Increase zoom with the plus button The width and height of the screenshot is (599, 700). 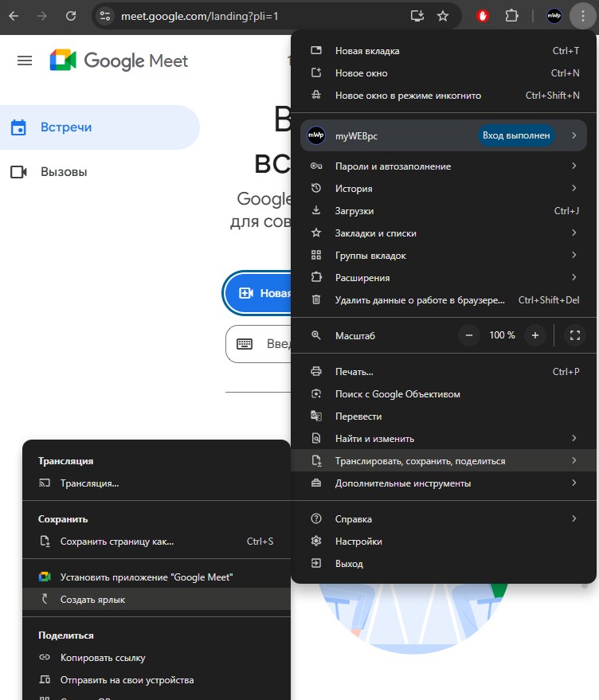[535, 335]
